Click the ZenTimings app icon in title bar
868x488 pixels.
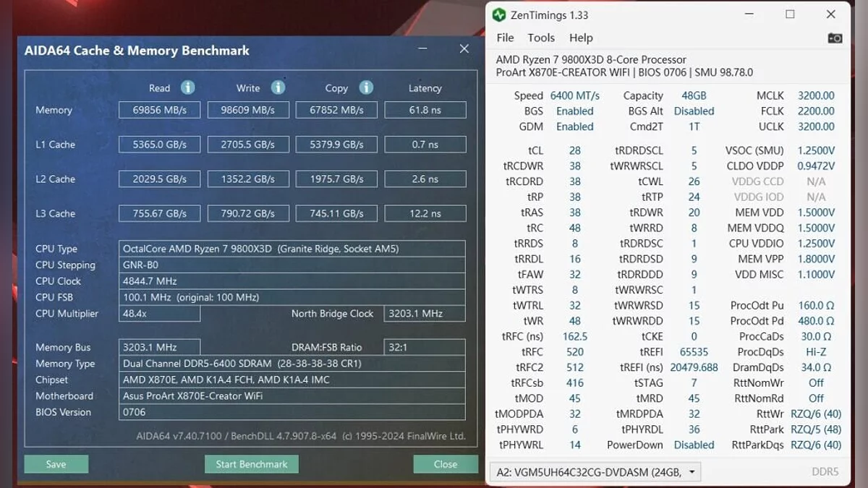[499, 14]
